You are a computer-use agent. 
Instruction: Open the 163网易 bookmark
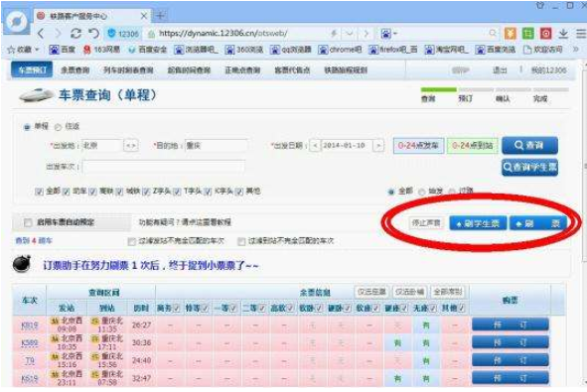click(101, 50)
